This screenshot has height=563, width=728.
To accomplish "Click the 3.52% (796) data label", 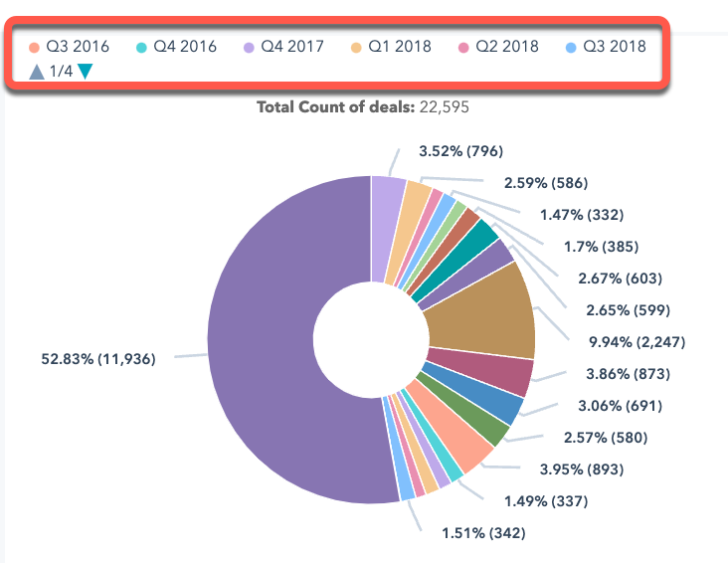I will tap(460, 151).
